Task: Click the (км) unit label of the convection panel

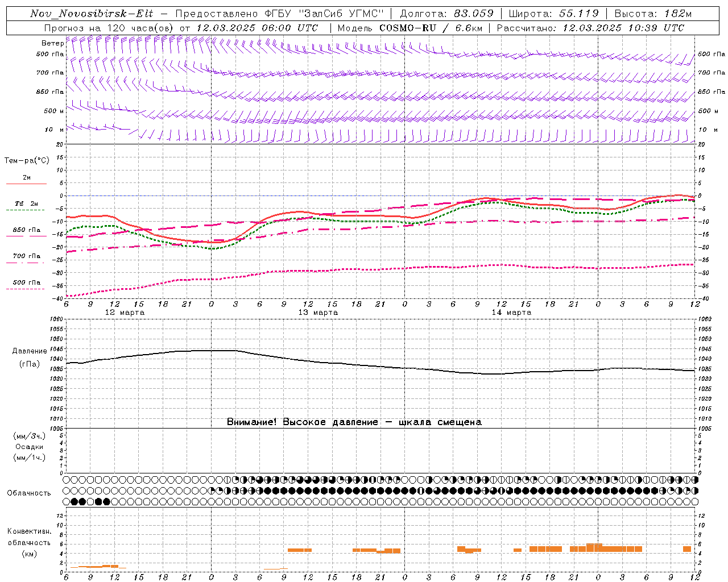Action: coord(29,553)
